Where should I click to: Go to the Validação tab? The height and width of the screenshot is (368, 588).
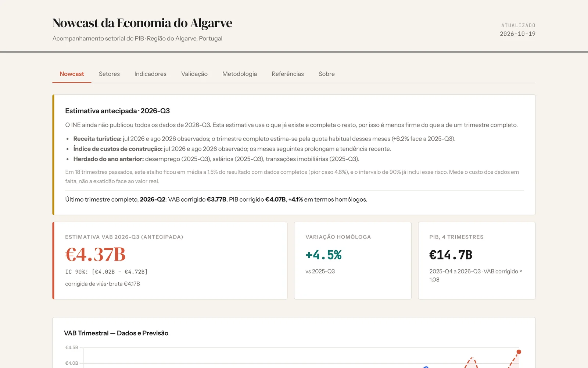coord(194,74)
